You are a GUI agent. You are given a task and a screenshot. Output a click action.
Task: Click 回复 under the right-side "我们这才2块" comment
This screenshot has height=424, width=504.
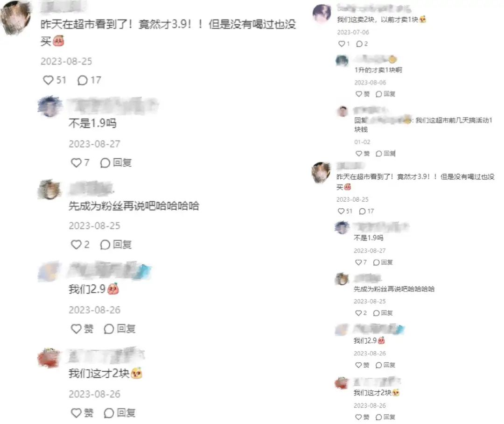[x=385, y=417]
